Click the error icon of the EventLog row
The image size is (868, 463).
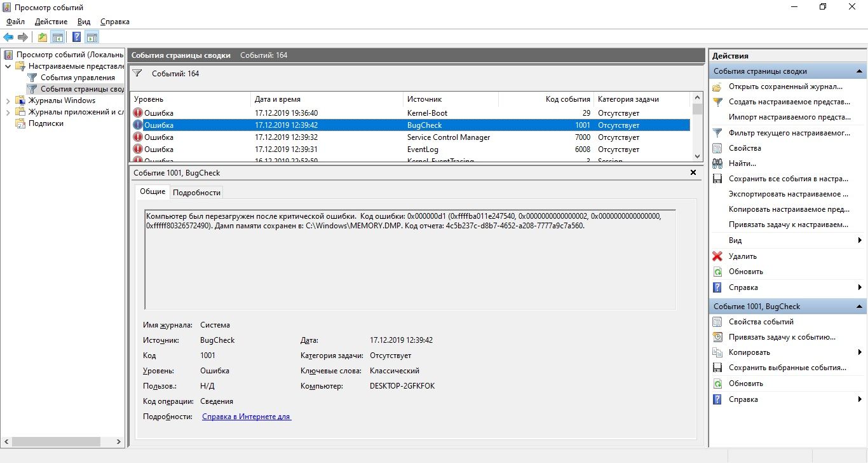(138, 149)
